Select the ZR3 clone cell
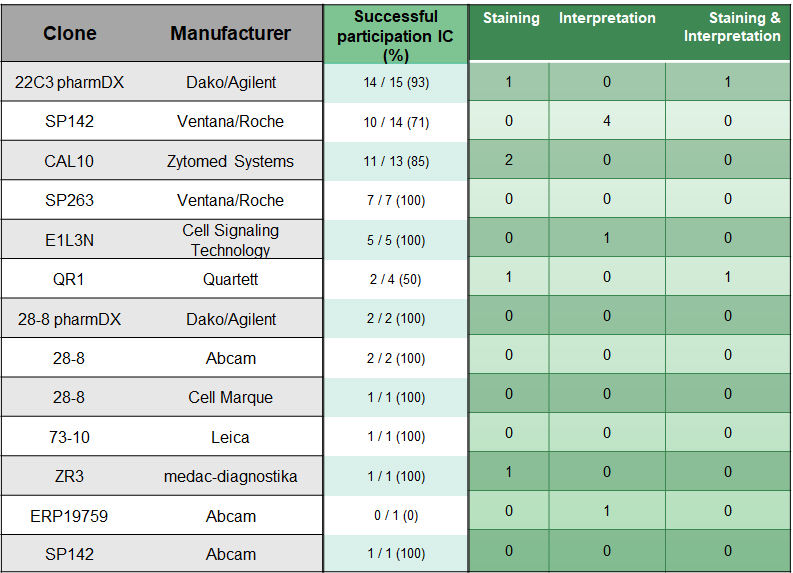 click(x=70, y=476)
